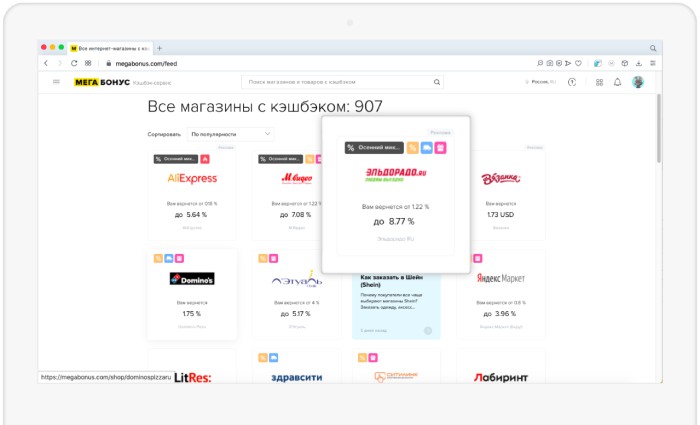
Task: Click the ad-blocker shield icon in the toolbar
Action: 559,63
